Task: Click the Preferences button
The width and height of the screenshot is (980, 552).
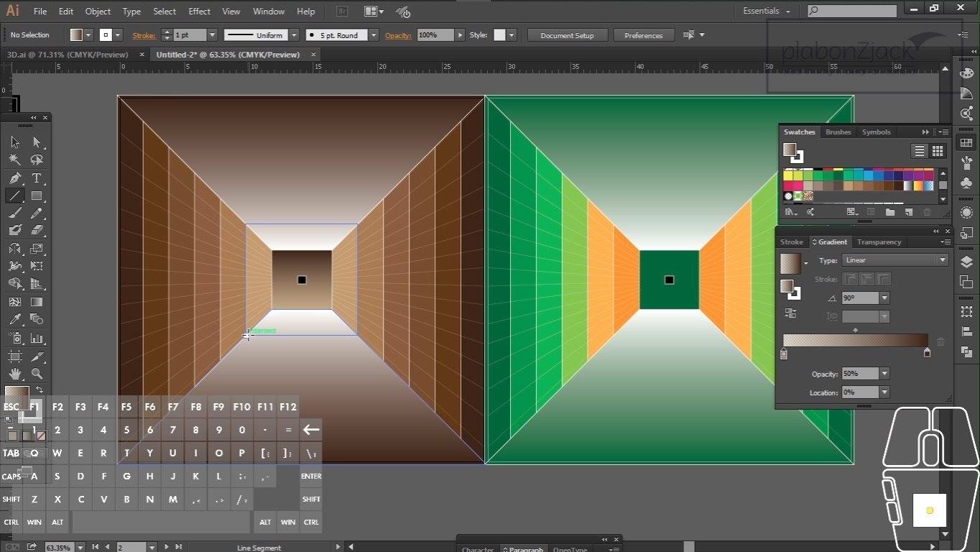Action: 643,35
